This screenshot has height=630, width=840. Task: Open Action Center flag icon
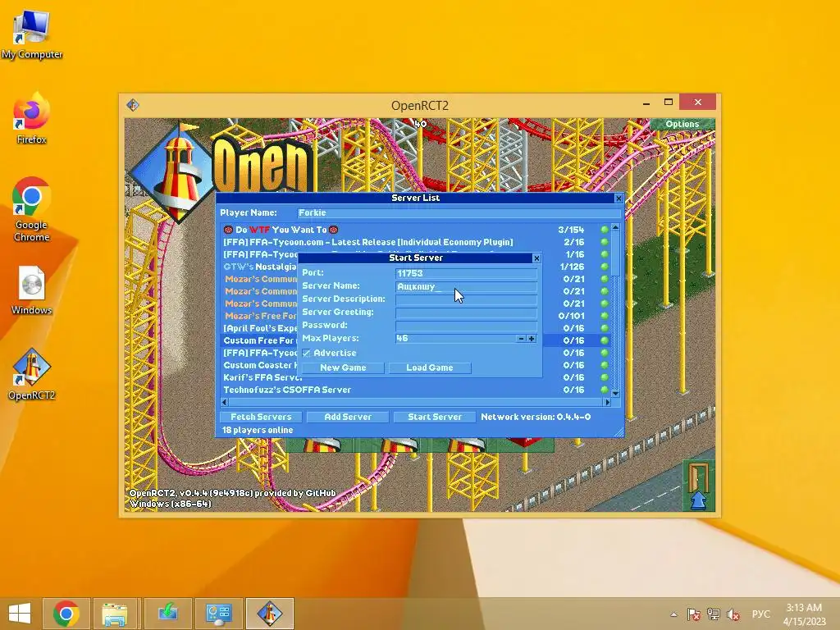pos(694,614)
